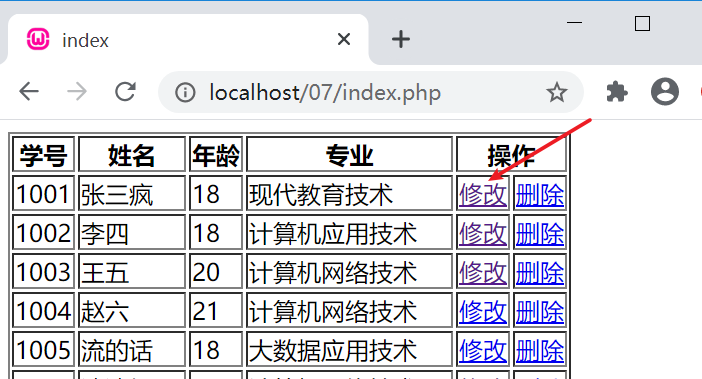Click 修改 link for student 1001
This screenshot has height=379, width=702.
(483, 195)
